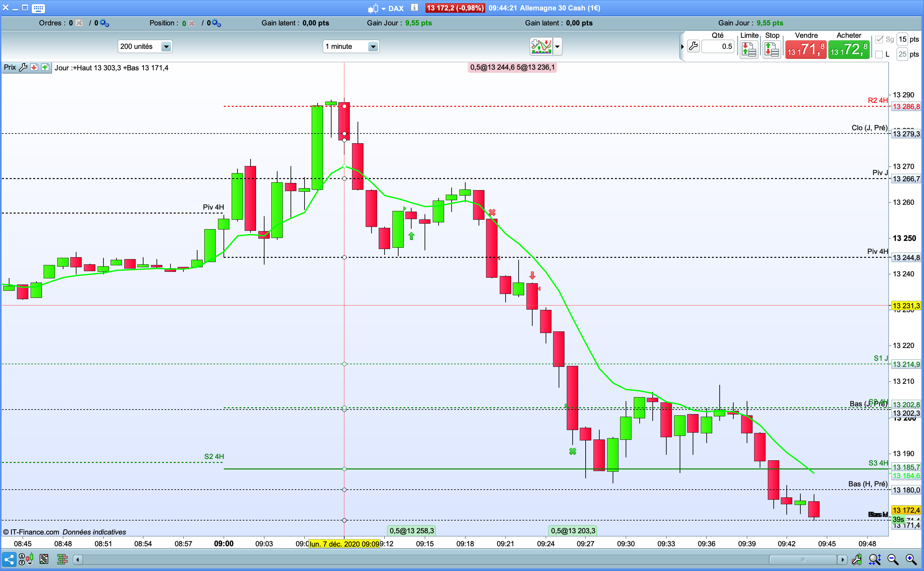Click the Vendre sell price button
The width and height of the screenshot is (924, 571).
806,50
